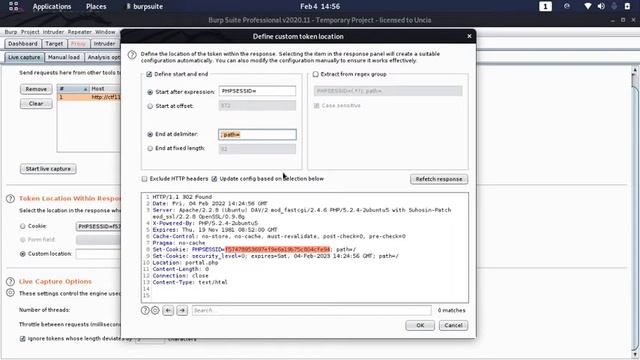Click Cancel in the token dialog
The width and height of the screenshot is (640, 360).
click(453, 325)
